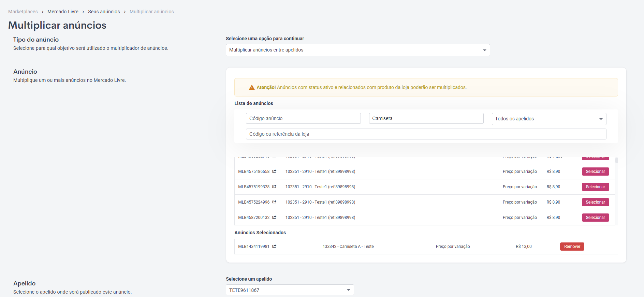Click R$ 13,00 price
644x297 pixels.
pyautogui.click(x=524, y=247)
